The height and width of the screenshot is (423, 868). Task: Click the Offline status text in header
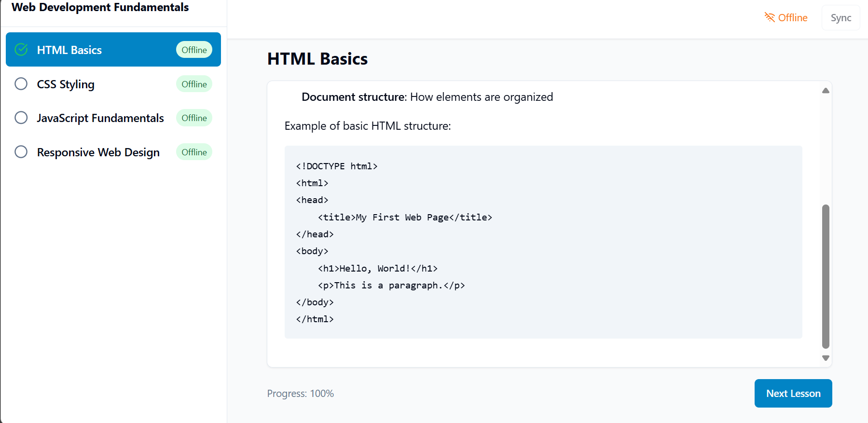(x=792, y=18)
